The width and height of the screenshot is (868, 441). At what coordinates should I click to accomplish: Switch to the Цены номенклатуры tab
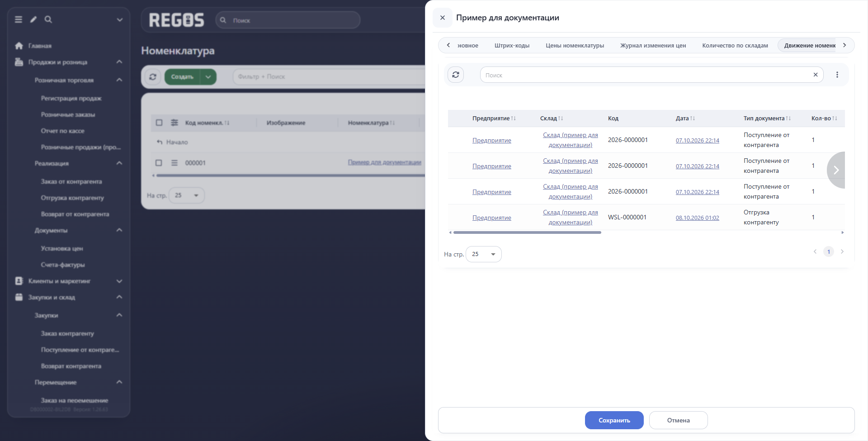[575, 45]
